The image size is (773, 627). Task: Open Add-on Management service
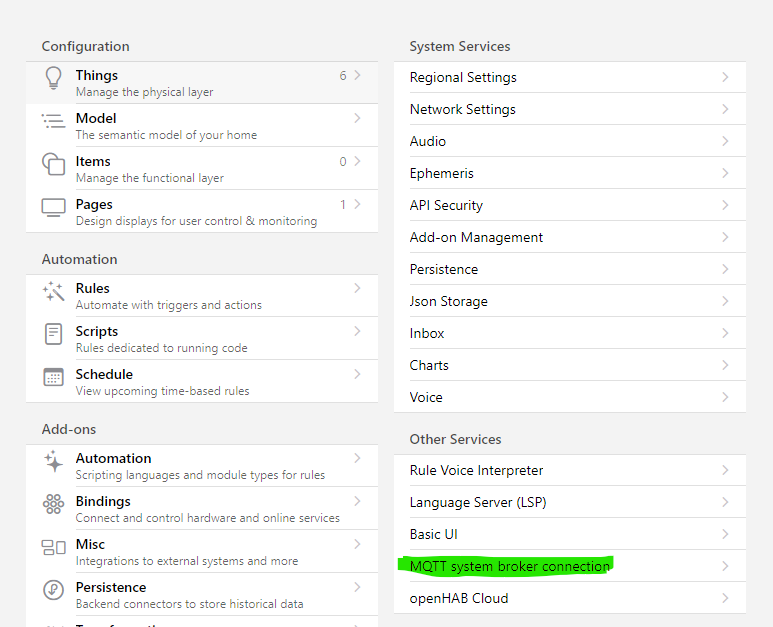pyautogui.click(x=476, y=237)
